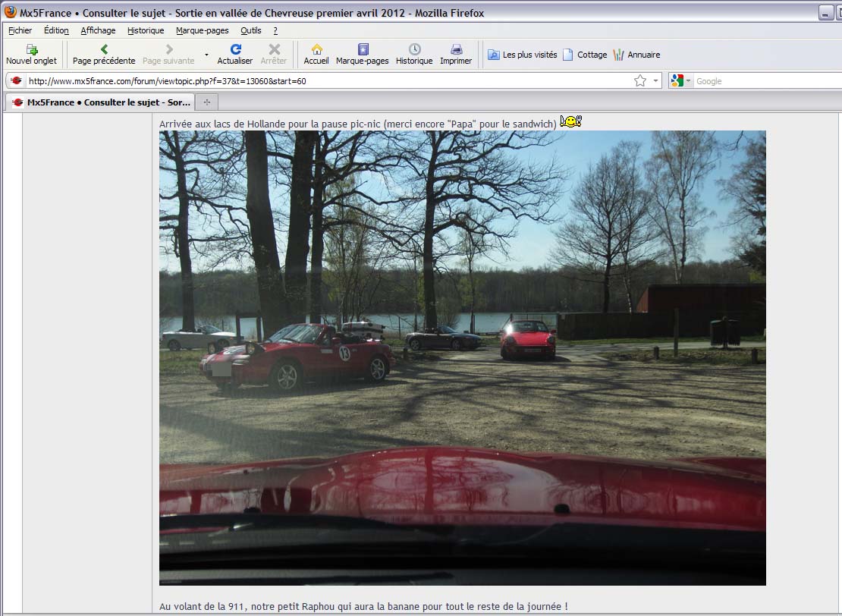This screenshot has width=842, height=616.
Task: Select the Mx5France Consulter le sujet tab
Action: 99,102
